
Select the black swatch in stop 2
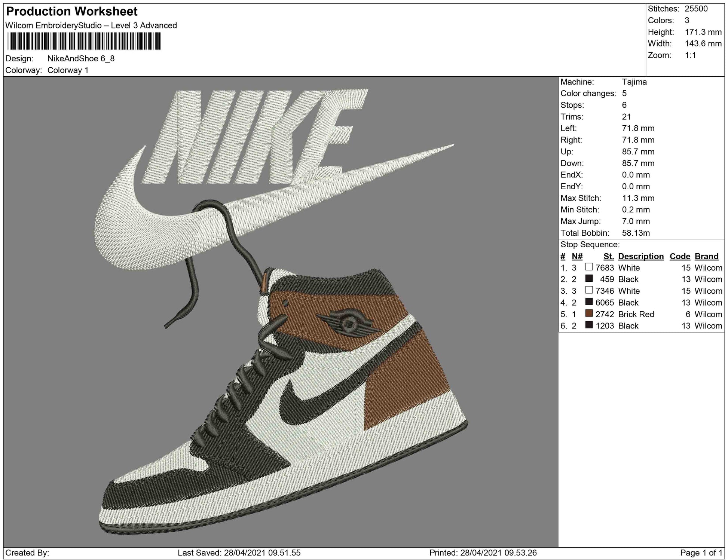(589, 279)
